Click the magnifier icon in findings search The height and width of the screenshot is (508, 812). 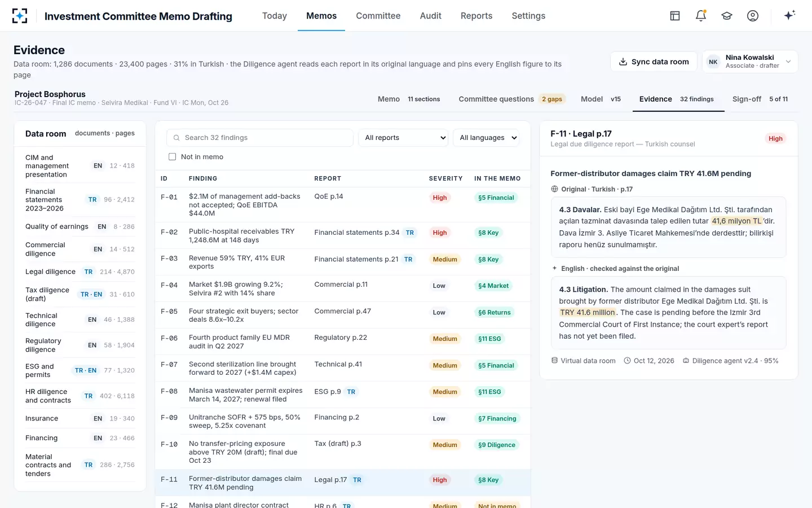click(x=177, y=138)
